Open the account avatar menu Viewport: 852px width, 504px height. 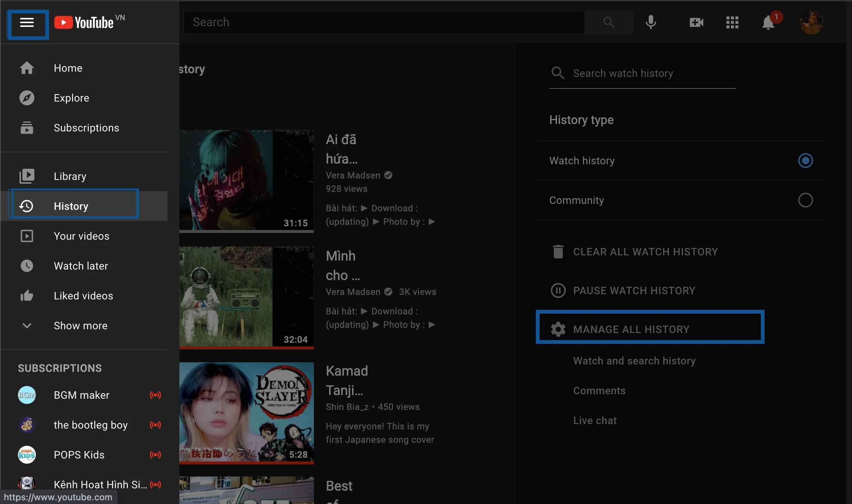(811, 22)
